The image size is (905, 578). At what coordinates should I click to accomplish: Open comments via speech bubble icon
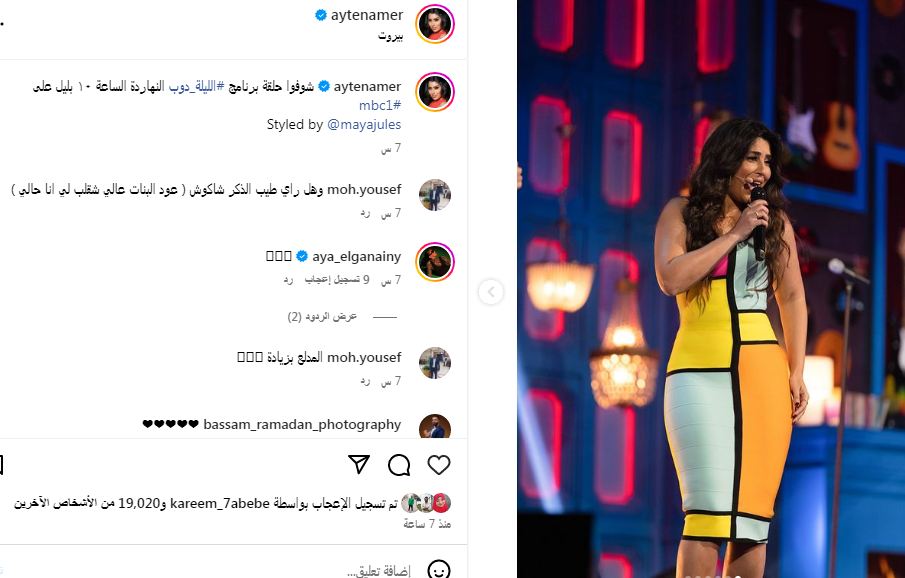coord(399,465)
